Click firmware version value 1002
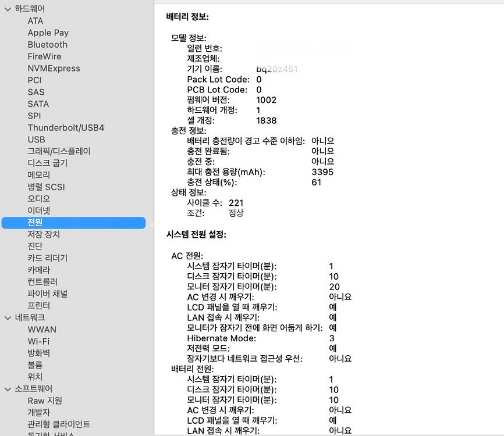504x436 pixels. [266, 100]
